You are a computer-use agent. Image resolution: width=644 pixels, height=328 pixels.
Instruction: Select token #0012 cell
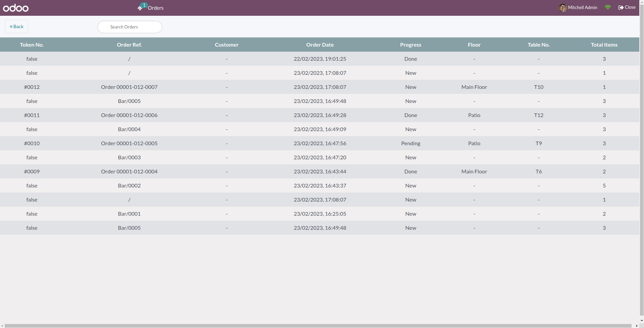pos(32,87)
